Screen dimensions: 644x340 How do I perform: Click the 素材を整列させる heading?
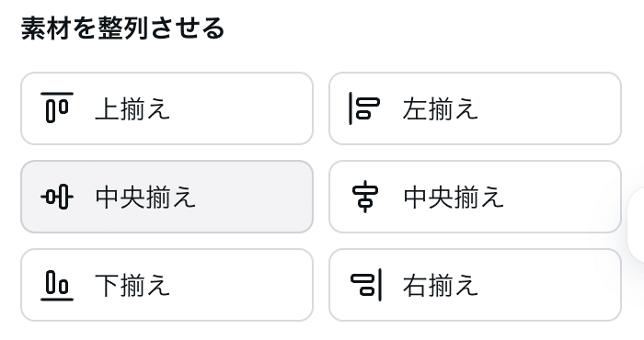[122, 28]
